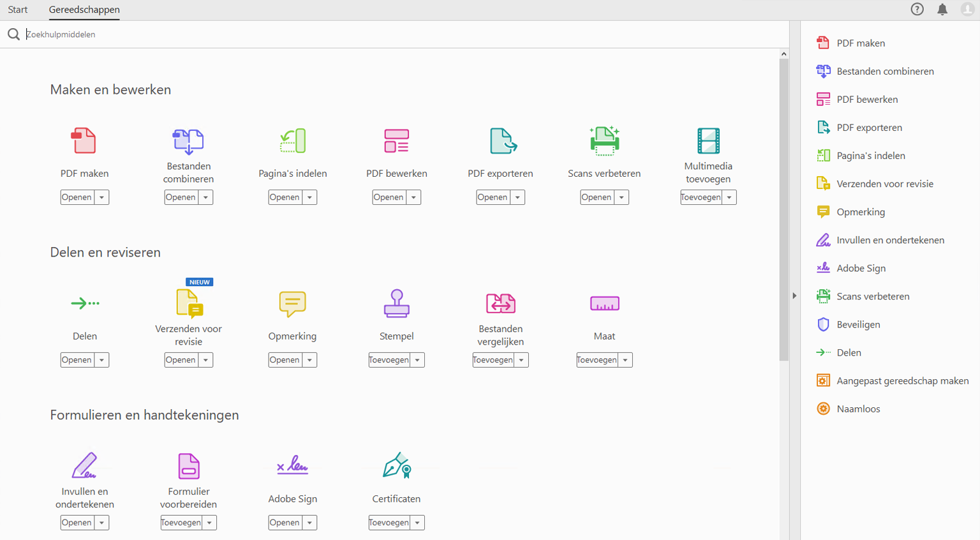Click the 'Scans verbeteren' sidebar text
The height and width of the screenshot is (540, 980).
click(873, 296)
